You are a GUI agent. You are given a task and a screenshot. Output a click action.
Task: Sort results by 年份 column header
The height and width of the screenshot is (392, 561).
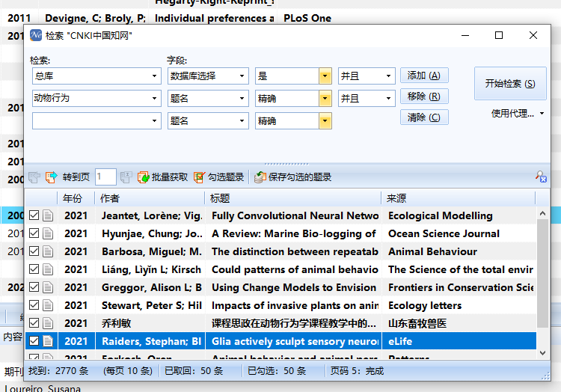pos(76,198)
